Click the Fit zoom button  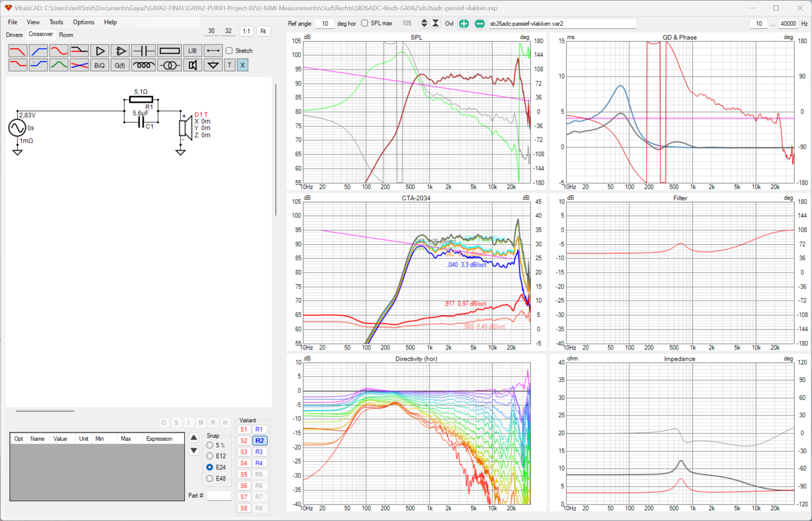(263, 31)
